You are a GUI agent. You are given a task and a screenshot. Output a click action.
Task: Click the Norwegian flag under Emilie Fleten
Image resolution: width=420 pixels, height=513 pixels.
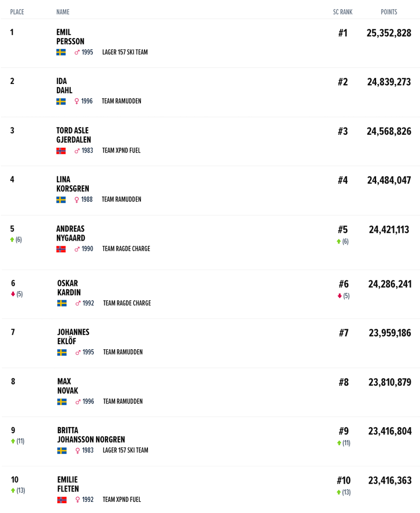coord(62,500)
